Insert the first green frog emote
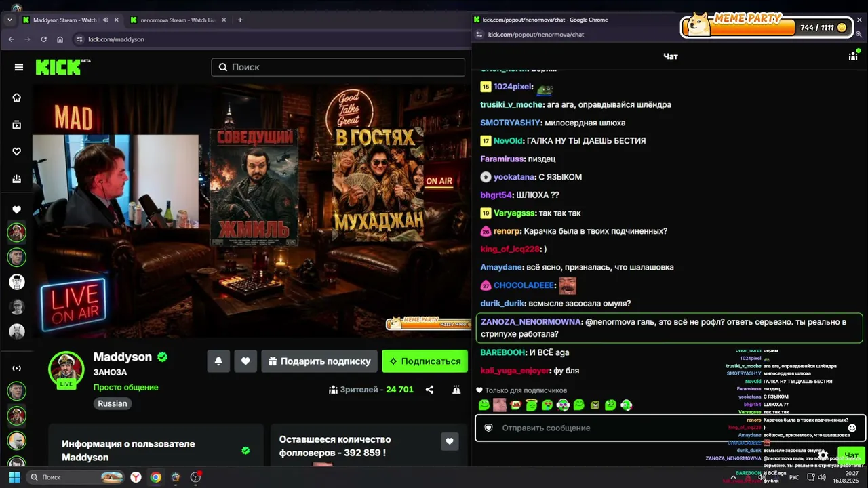The width and height of the screenshot is (868, 488). coord(484,405)
